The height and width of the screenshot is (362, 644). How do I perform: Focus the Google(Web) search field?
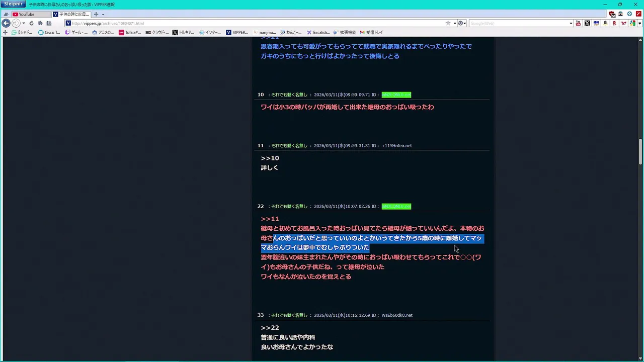click(x=519, y=23)
